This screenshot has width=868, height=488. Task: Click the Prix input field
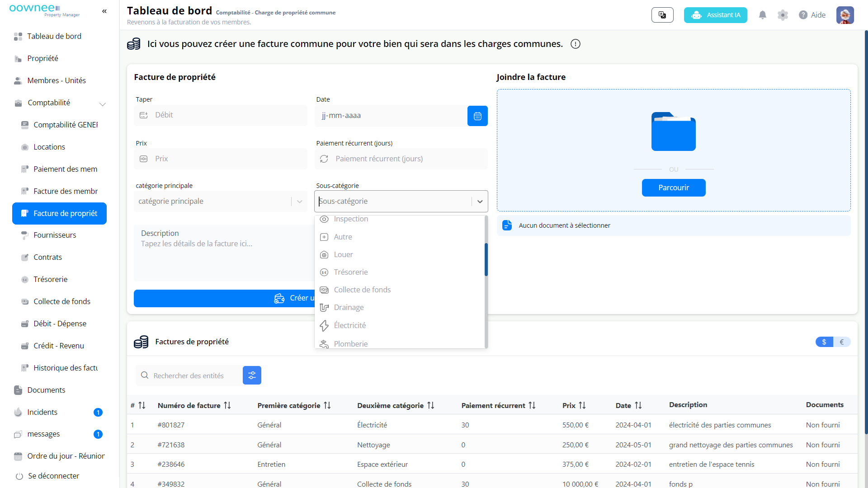[220, 159]
